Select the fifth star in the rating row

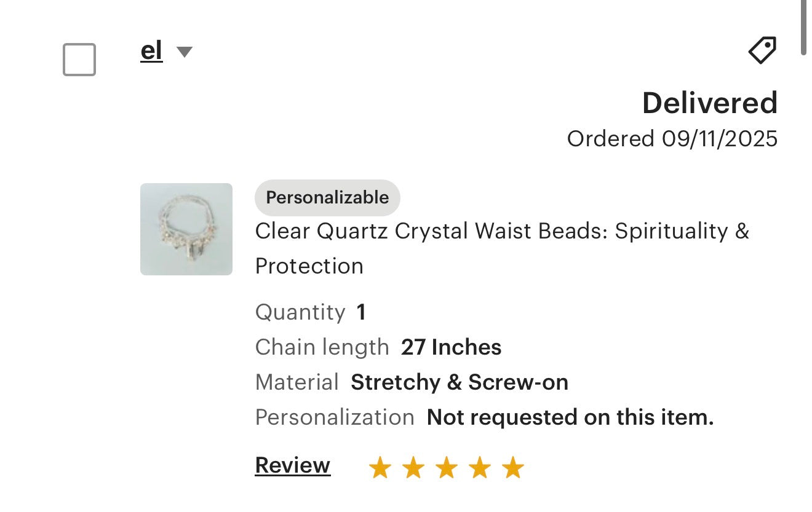(x=514, y=467)
